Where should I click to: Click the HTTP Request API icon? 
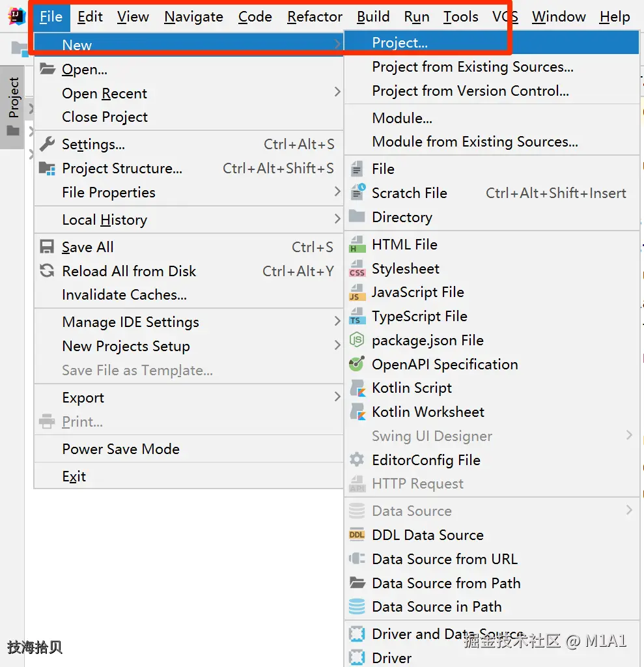click(x=357, y=484)
